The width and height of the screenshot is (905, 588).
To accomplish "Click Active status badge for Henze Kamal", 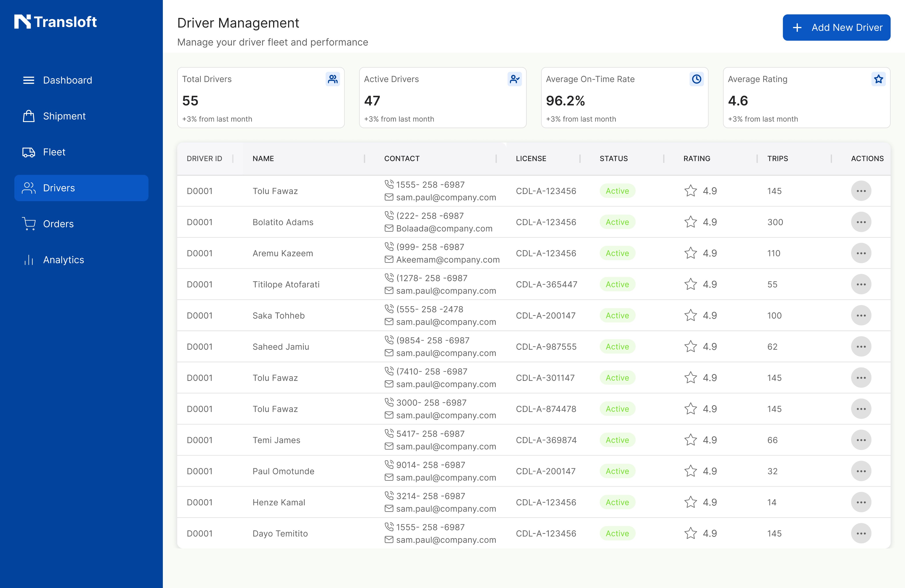I will click(617, 502).
